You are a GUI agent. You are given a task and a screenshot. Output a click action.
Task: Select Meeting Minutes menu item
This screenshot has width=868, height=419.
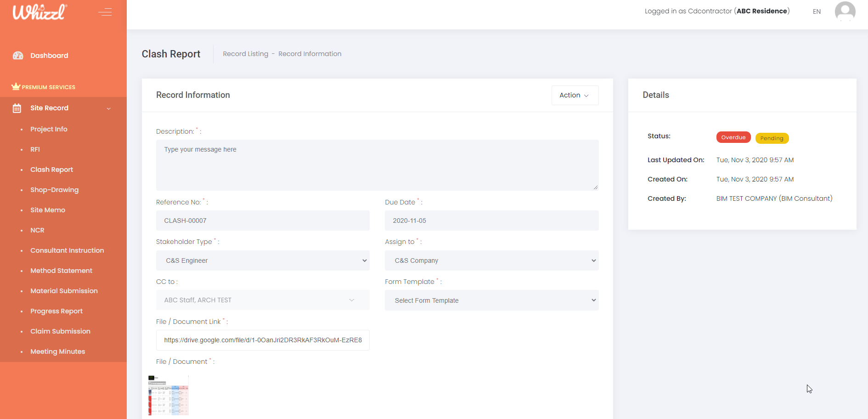[x=57, y=351]
